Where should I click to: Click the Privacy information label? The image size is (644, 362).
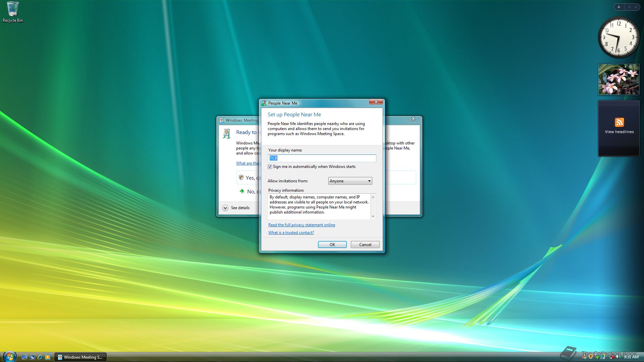click(286, 190)
